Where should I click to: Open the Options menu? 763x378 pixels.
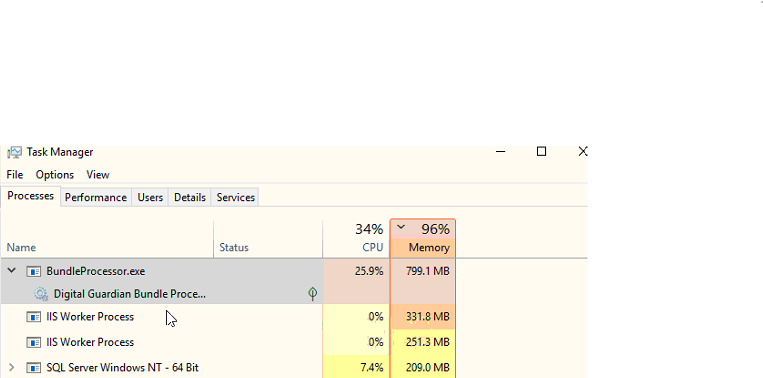click(x=54, y=175)
